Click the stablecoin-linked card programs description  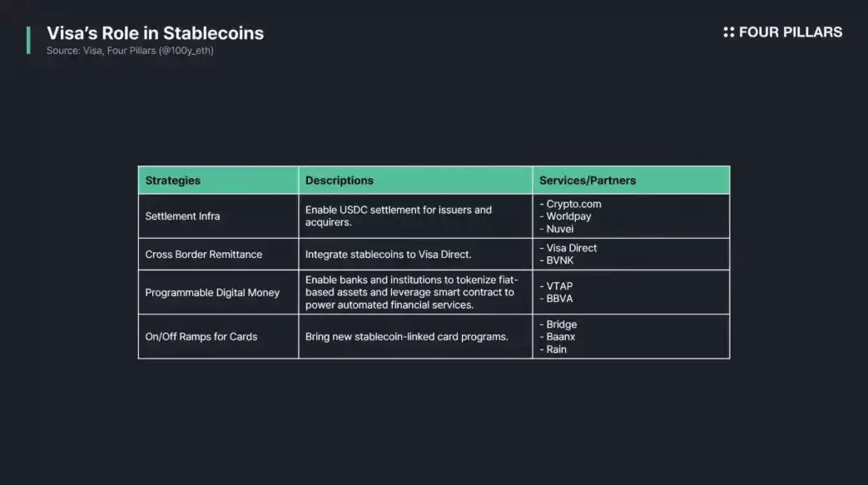pyautogui.click(x=406, y=337)
